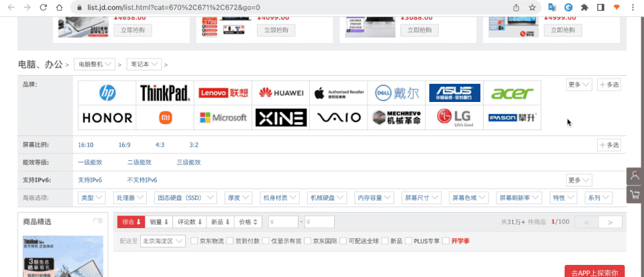Select the ASUS brand logo
644x277 pixels.
click(x=455, y=93)
